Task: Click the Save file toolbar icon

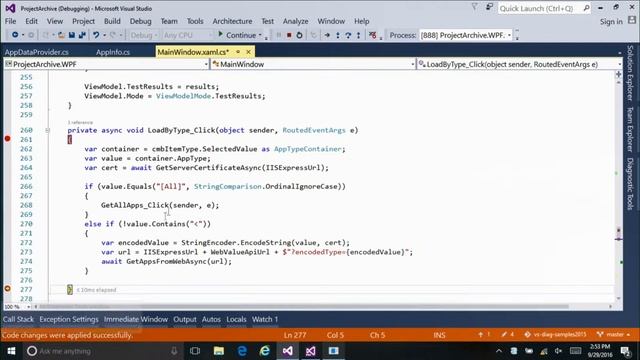Action: [x=71, y=35]
